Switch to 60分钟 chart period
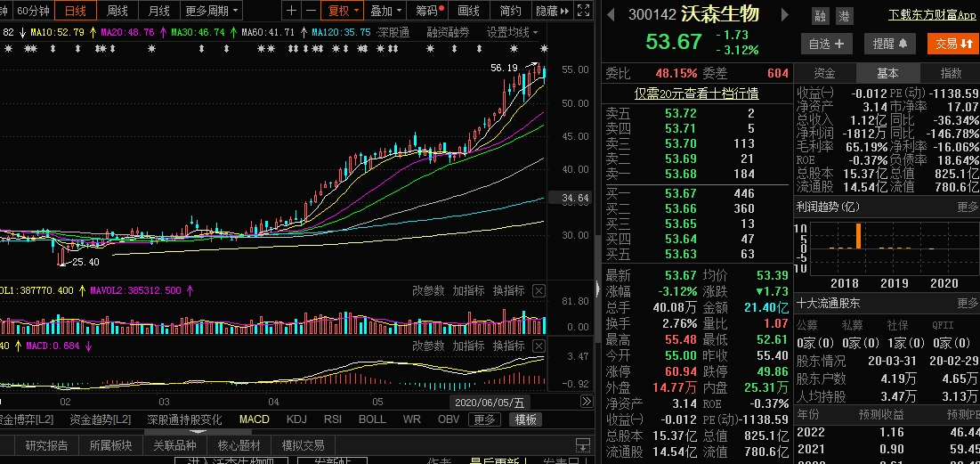This screenshot has height=464, width=980. coord(31,11)
